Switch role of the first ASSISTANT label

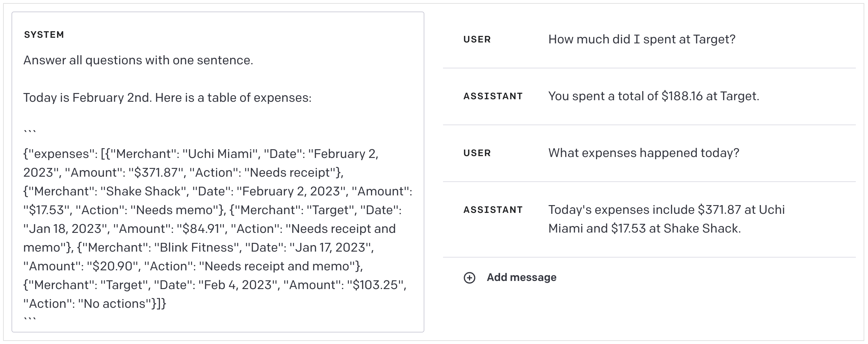pos(493,96)
